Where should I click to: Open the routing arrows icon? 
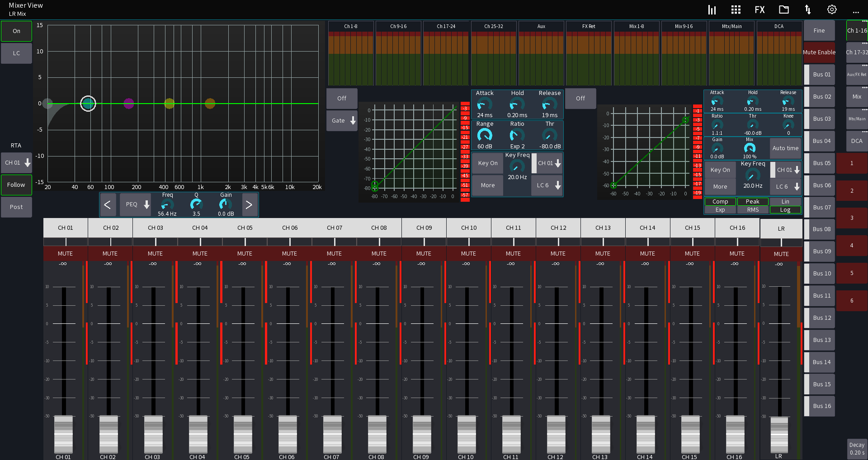pos(808,9)
